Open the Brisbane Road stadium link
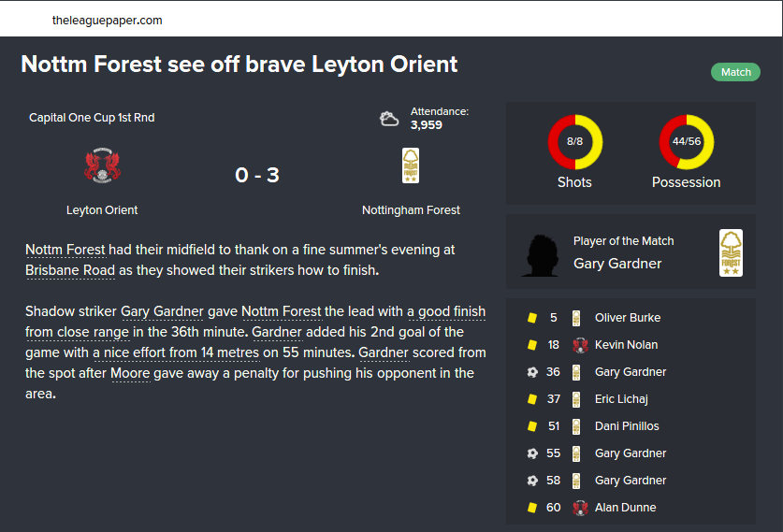 point(70,270)
